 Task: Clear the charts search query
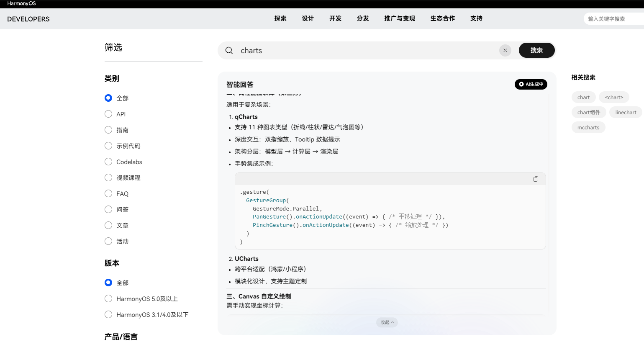pos(505,50)
